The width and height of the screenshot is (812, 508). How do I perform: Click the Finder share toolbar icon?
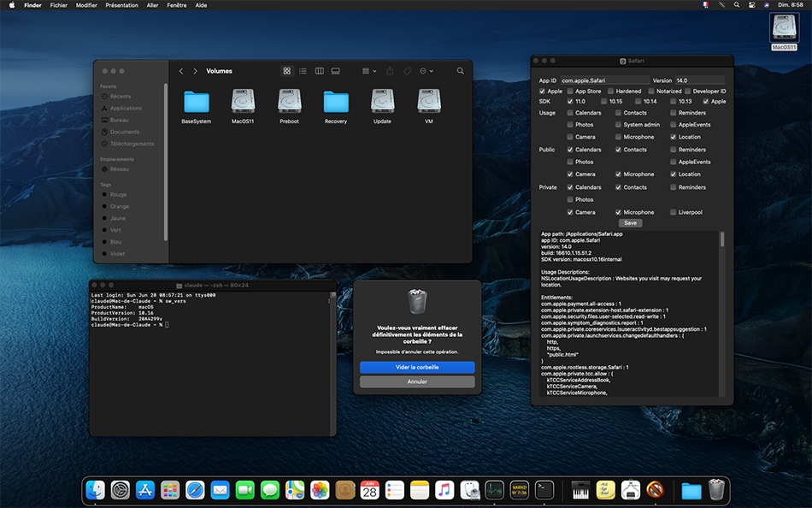(x=390, y=71)
